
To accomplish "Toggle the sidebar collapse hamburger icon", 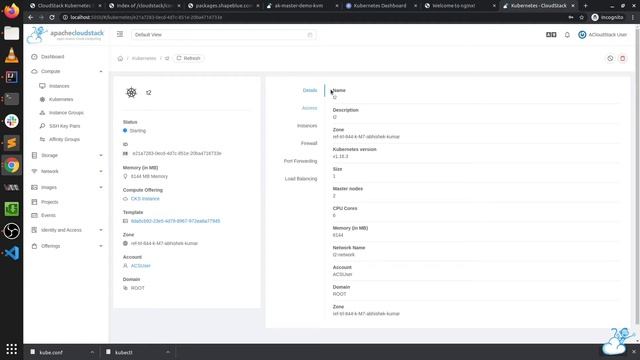I will coord(120,34).
